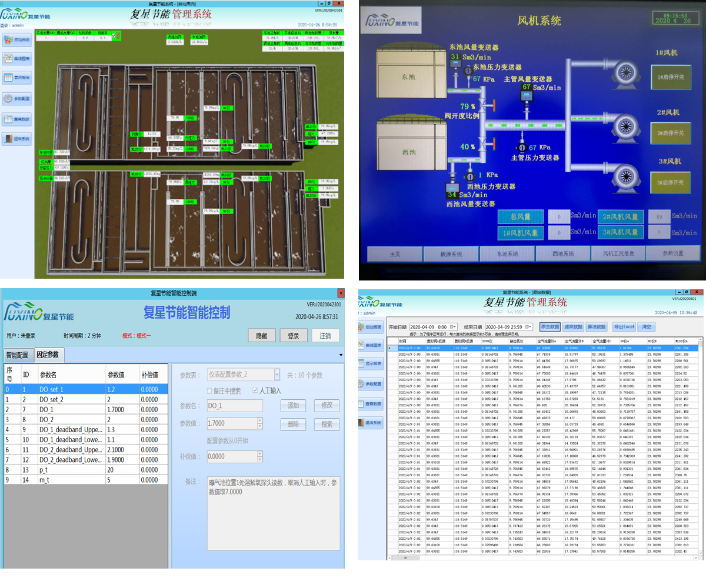Go to 主页 on the fan system screen
This screenshot has height=588, width=706.
pos(395,254)
